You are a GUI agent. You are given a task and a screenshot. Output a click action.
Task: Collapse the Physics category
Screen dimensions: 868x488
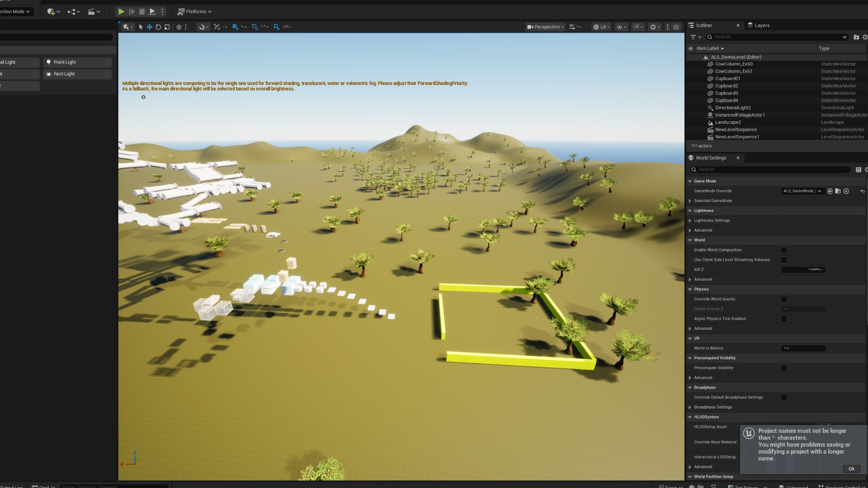tap(690, 290)
